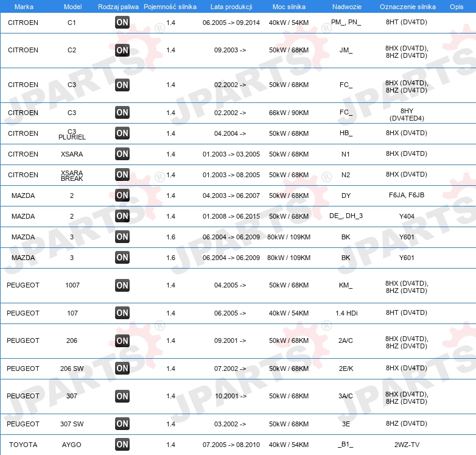The image size is (476, 455).
Task: Click the Oznaczenie silnika column header
Action: tap(407, 7)
